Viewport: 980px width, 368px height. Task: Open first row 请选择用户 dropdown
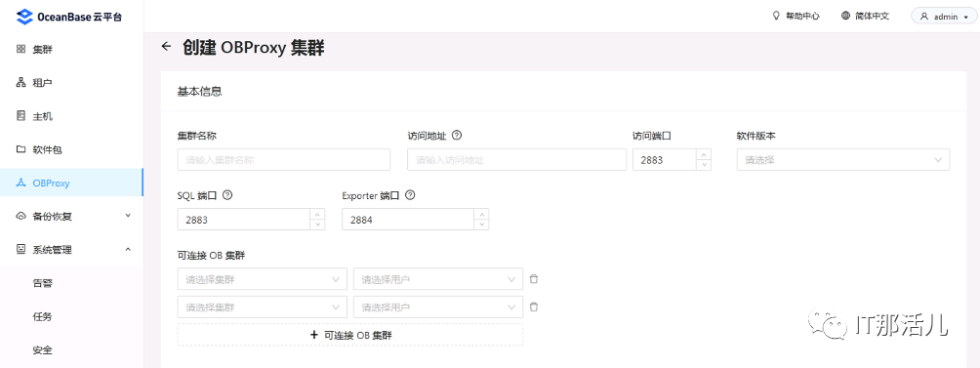click(438, 279)
